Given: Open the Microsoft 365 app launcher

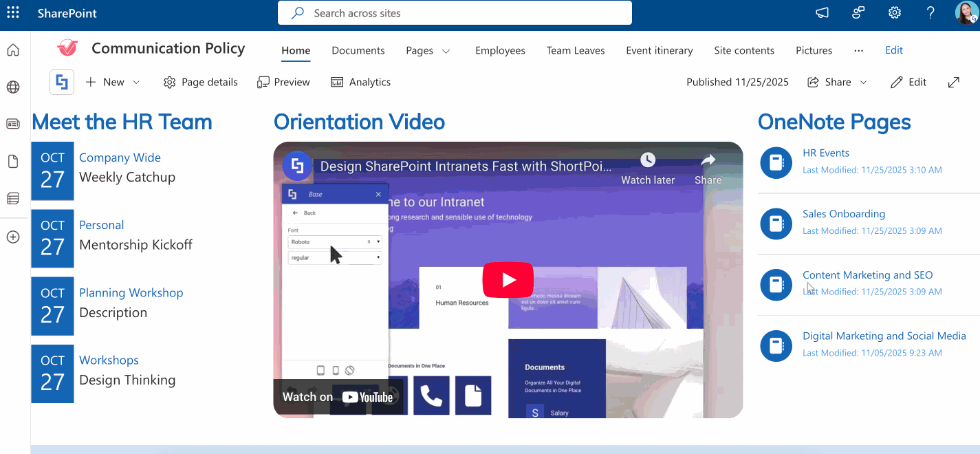Looking at the screenshot, I should (x=13, y=12).
